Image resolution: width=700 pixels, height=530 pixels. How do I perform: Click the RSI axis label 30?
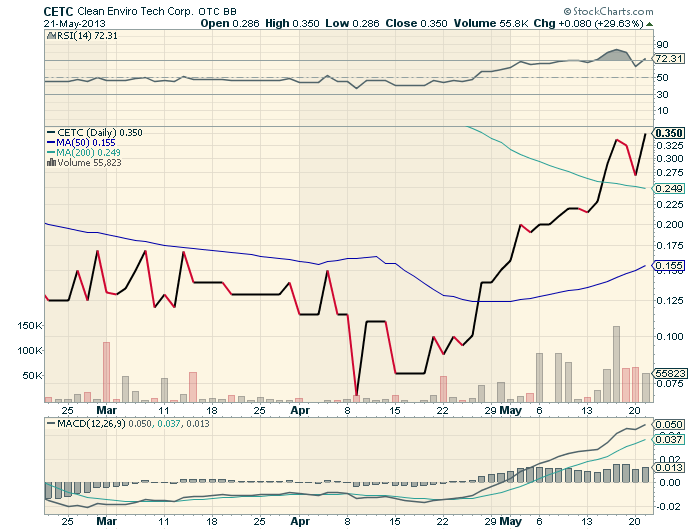tap(662, 94)
